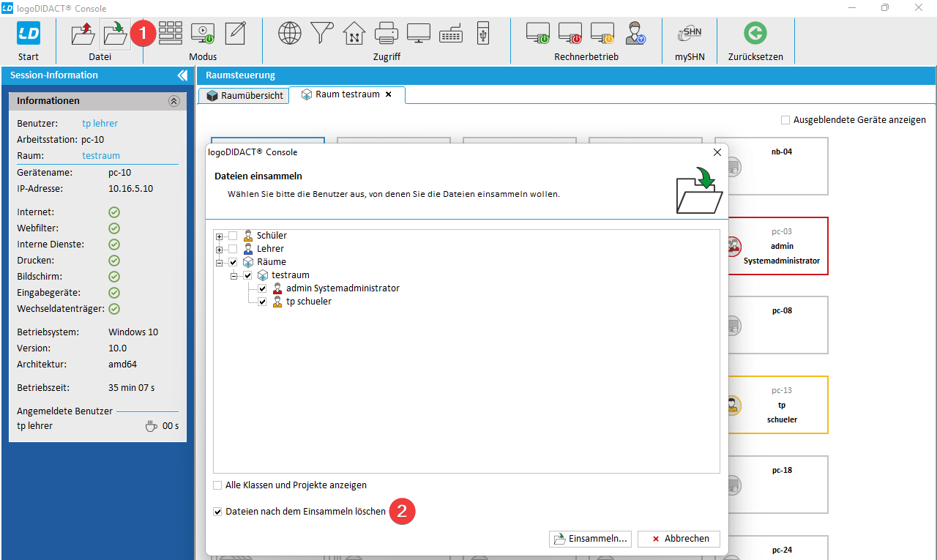Viewport: 937px width, 560px height.
Task: Uncheck the Räume checkbox
Action: (233, 262)
